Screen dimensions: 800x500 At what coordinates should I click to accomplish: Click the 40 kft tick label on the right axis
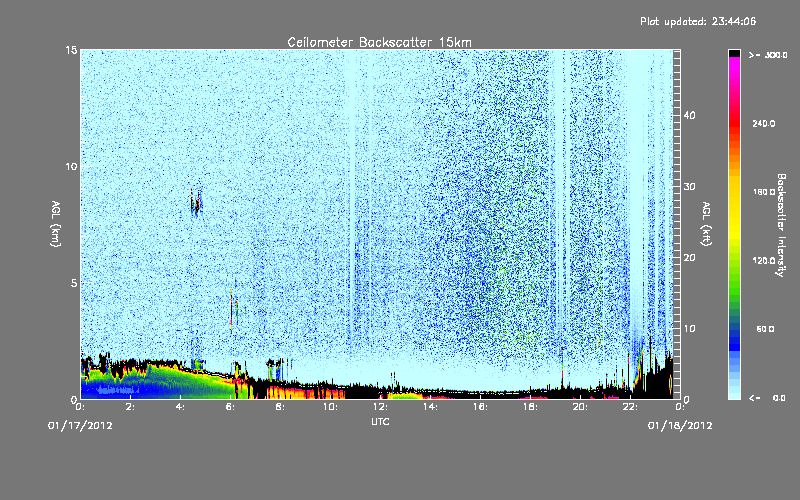[689, 115]
